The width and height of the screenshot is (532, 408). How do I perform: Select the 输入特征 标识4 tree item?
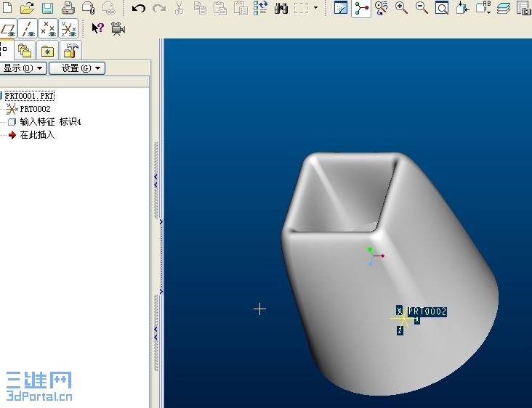tap(50, 122)
